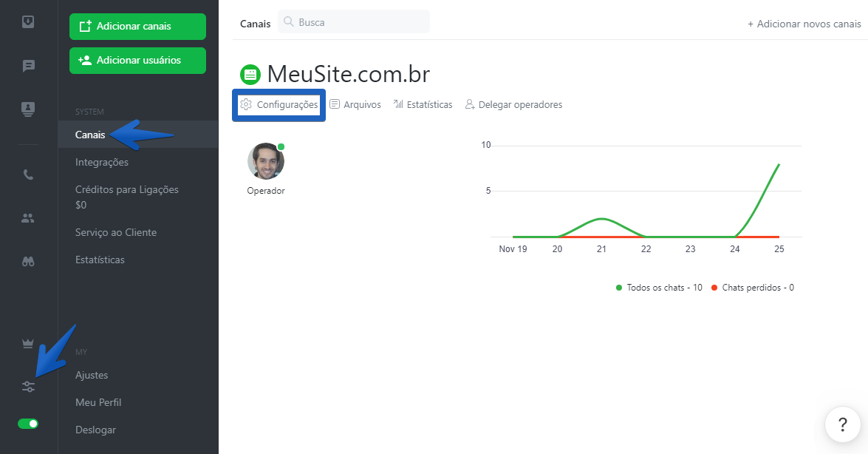
Task: Click the Adicionar canais green button
Action: [138, 26]
